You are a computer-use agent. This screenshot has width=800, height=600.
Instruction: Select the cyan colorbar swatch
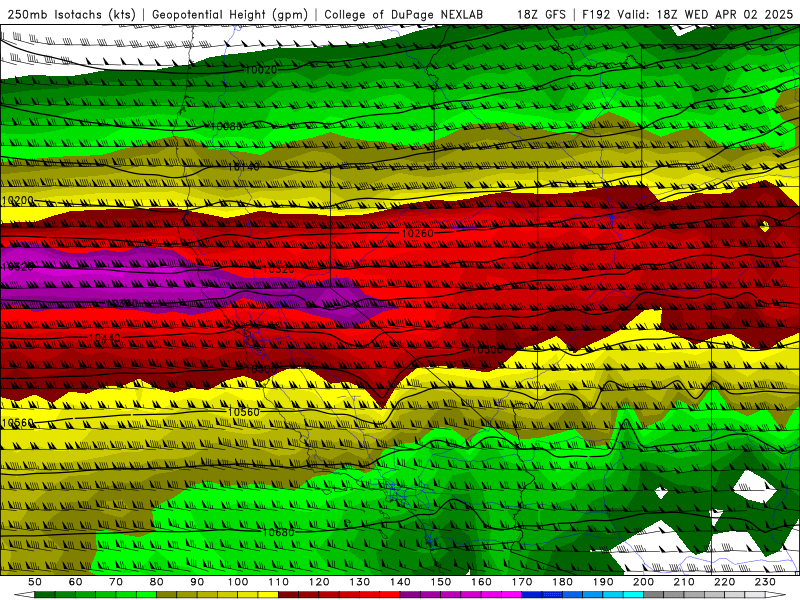tap(634, 595)
